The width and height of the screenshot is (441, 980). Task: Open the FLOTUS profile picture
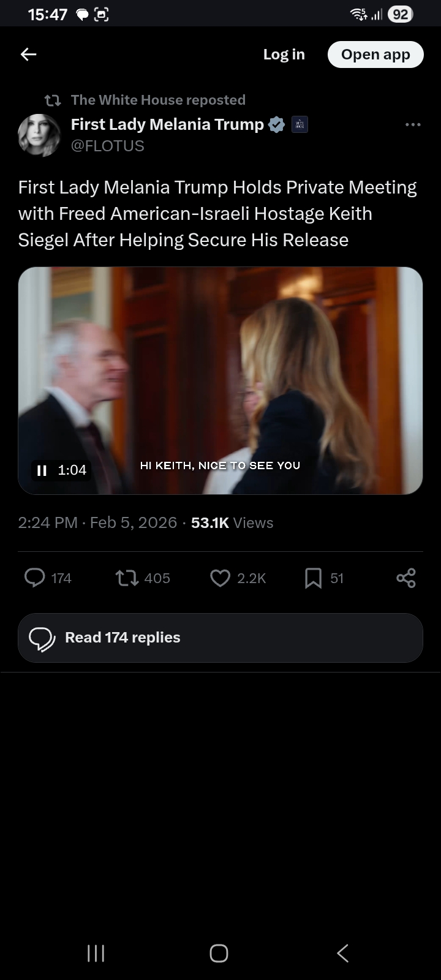40,135
